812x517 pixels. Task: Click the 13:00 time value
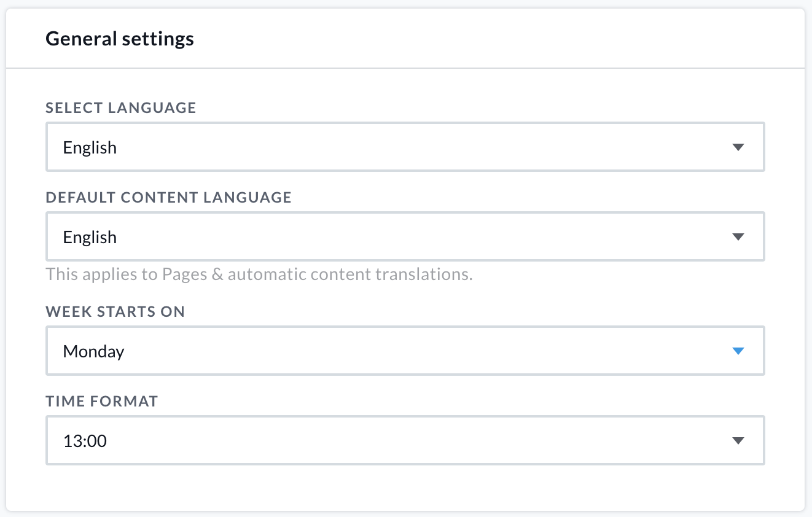coord(85,441)
